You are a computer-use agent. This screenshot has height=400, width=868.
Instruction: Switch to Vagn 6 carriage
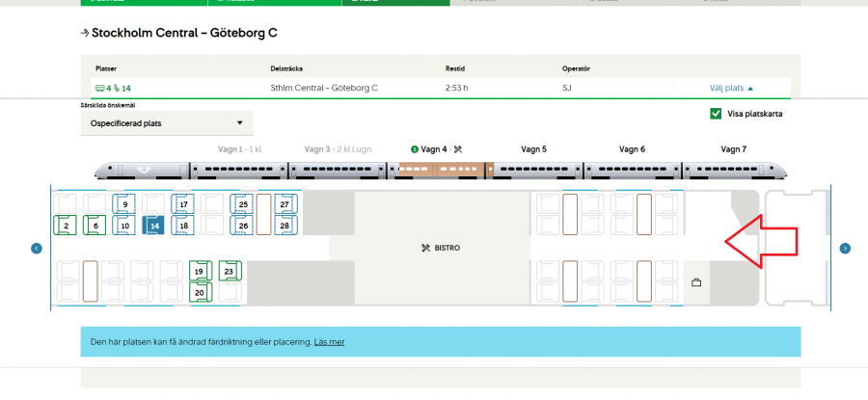click(631, 149)
